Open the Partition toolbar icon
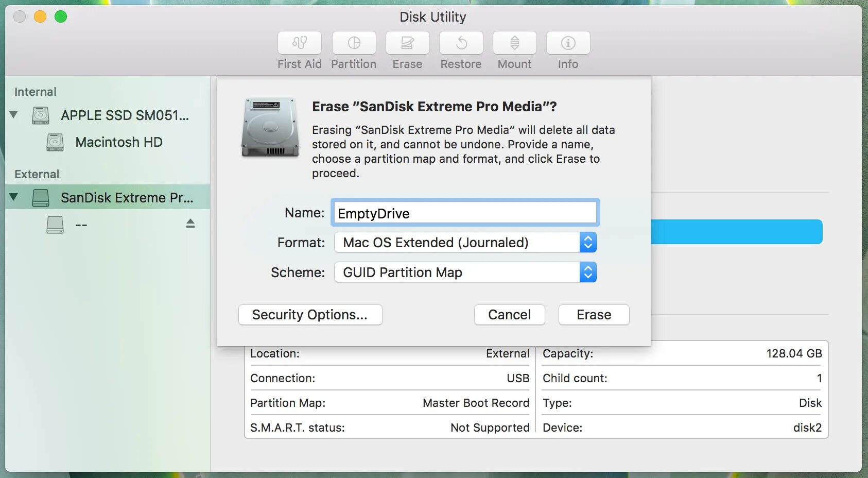Screen dimensions: 868x478 point(354,43)
